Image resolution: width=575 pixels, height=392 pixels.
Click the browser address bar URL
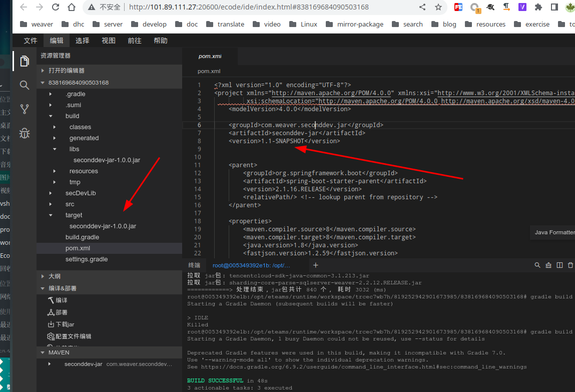point(249,7)
